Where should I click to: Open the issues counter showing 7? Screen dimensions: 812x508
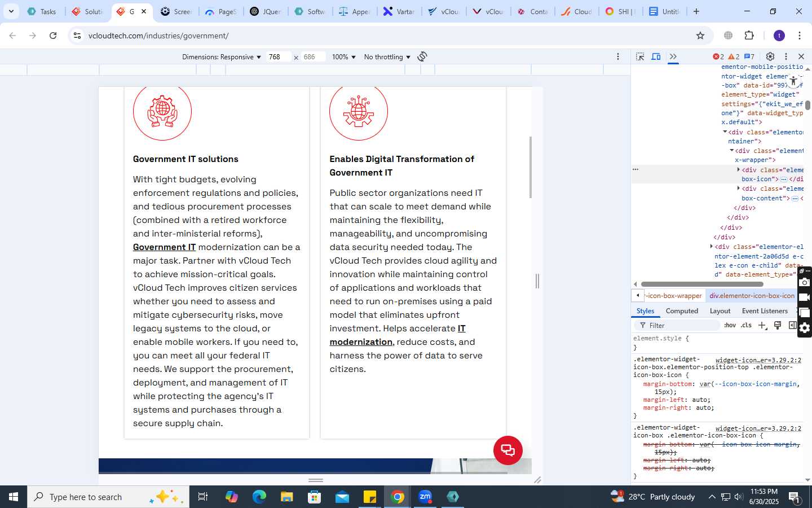point(749,56)
